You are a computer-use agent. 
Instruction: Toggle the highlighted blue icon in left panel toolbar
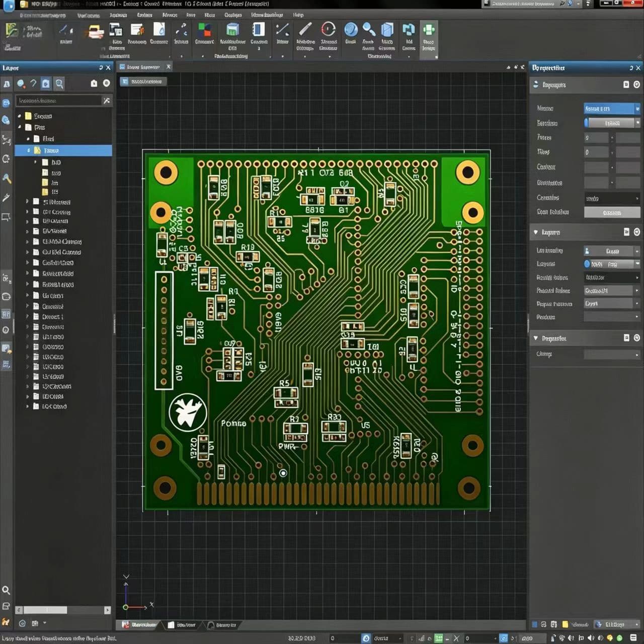pyautogui.click(x=46, y=84)
